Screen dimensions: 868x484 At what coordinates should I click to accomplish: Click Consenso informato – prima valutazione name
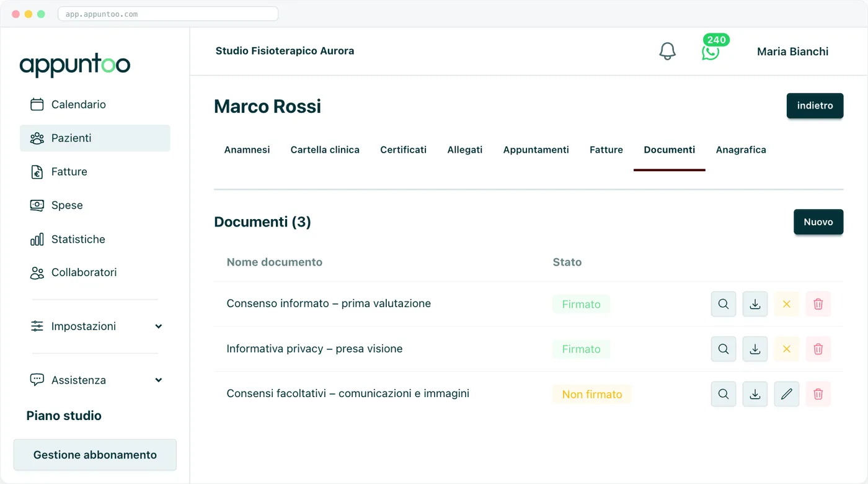coord(329,303)
